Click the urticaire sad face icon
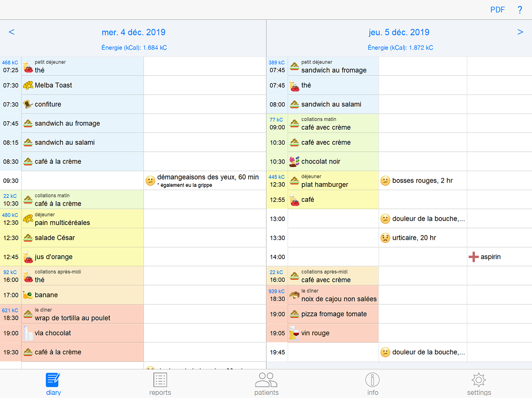Screen dimensions: 532x398 coord(385,238)
